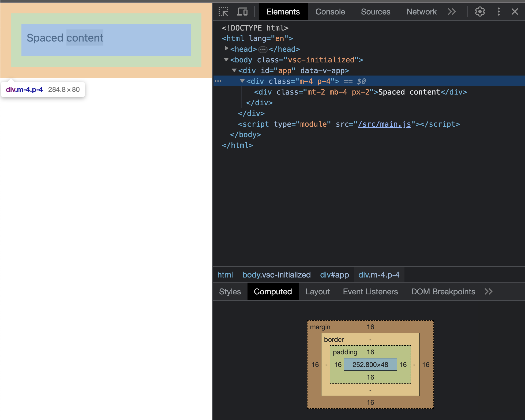Click the "Spaced content" text on the page
525x420 pixels.
coord(65,38)
